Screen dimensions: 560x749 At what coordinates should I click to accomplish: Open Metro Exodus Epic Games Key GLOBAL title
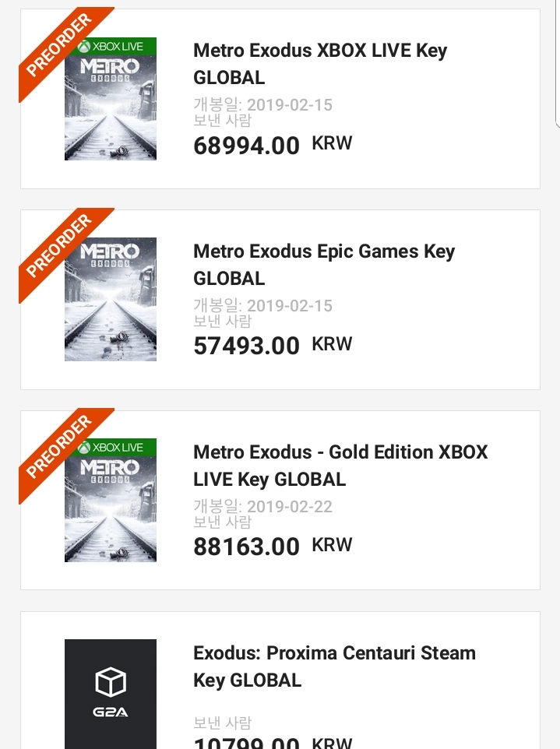[324, 265]
